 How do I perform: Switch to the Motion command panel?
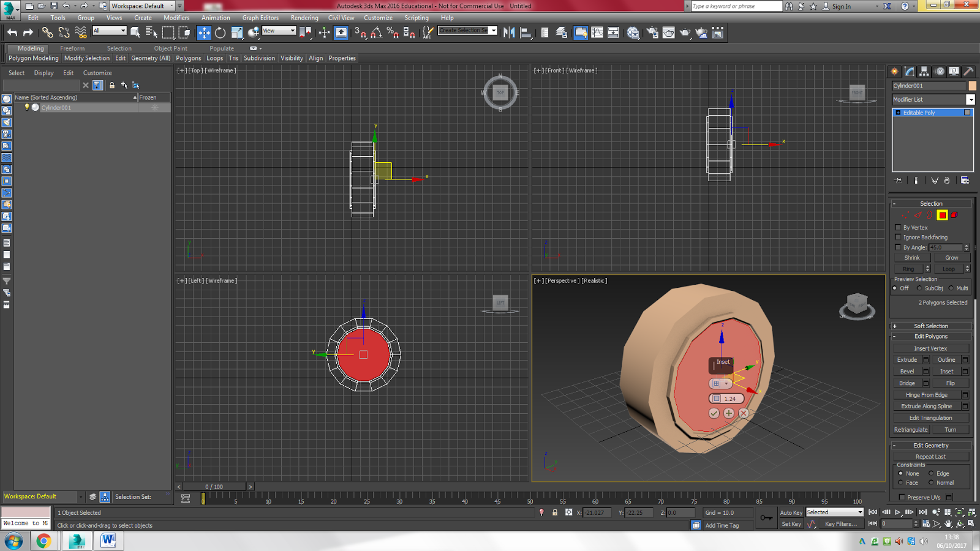tap(940, 72)
